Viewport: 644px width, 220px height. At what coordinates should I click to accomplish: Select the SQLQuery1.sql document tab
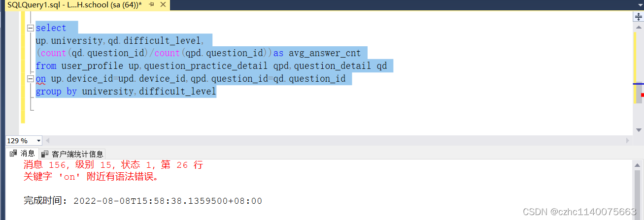click(74, 5)
